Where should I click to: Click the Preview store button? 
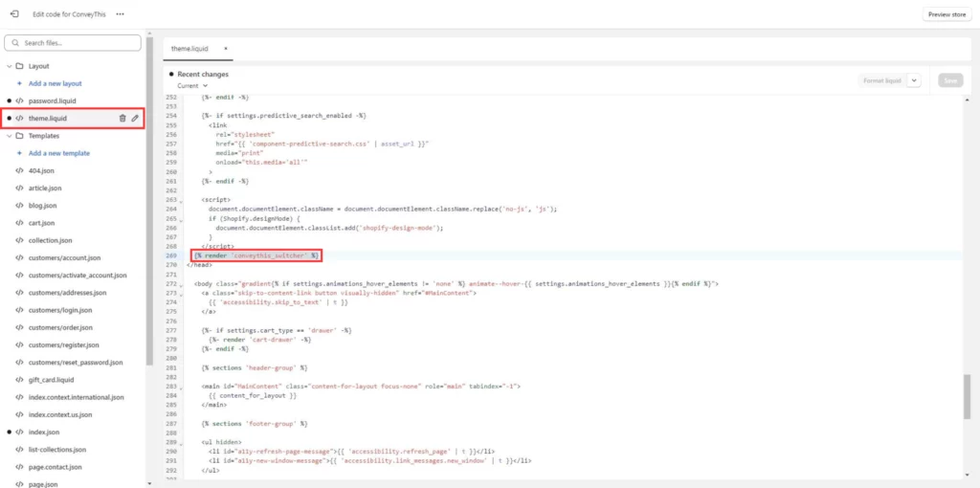tap(947, 14)
